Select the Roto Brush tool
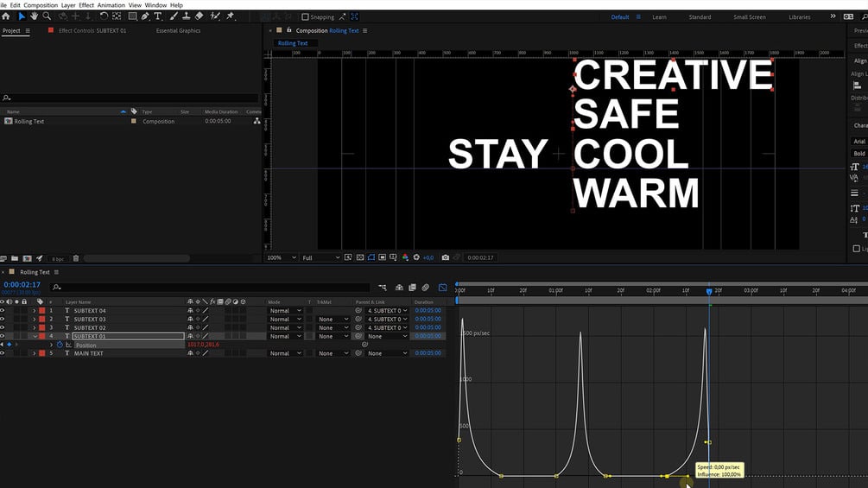 pos(215,16)
